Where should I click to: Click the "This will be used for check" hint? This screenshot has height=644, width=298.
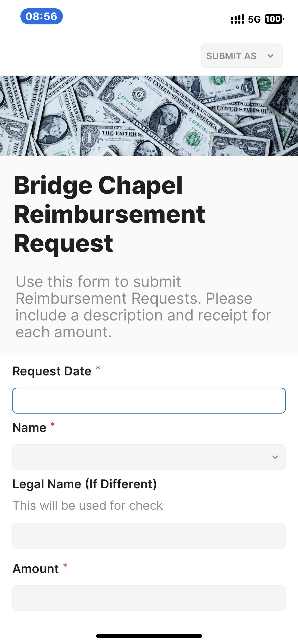(x=88, y=506)
